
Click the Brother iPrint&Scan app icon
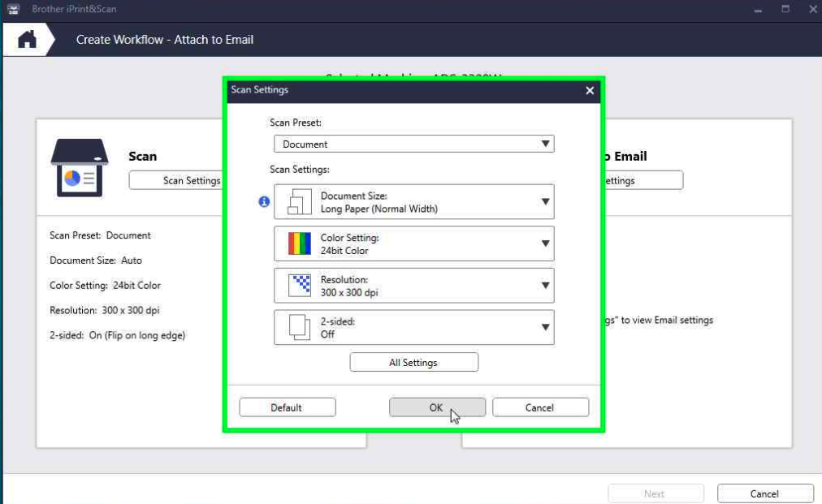pos(13,9)
